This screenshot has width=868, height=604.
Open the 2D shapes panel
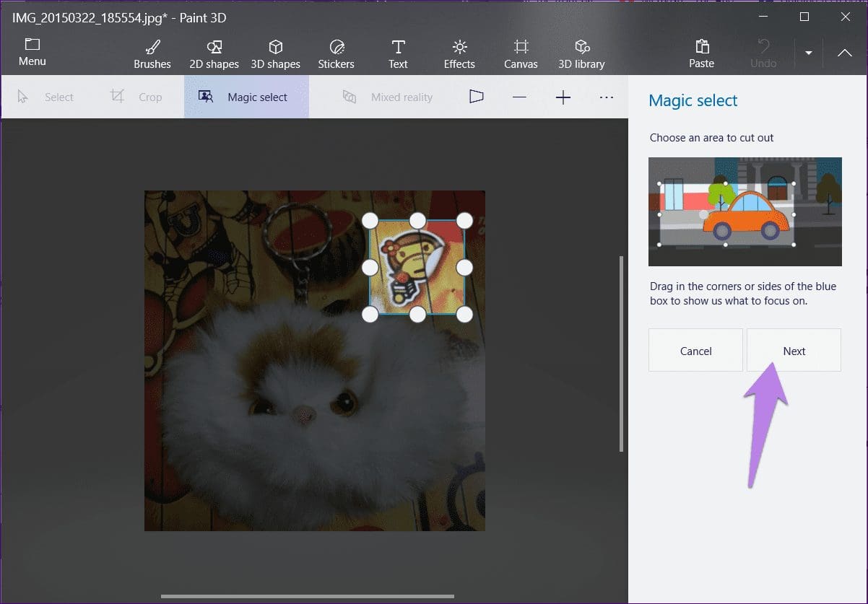click(214, 54)
